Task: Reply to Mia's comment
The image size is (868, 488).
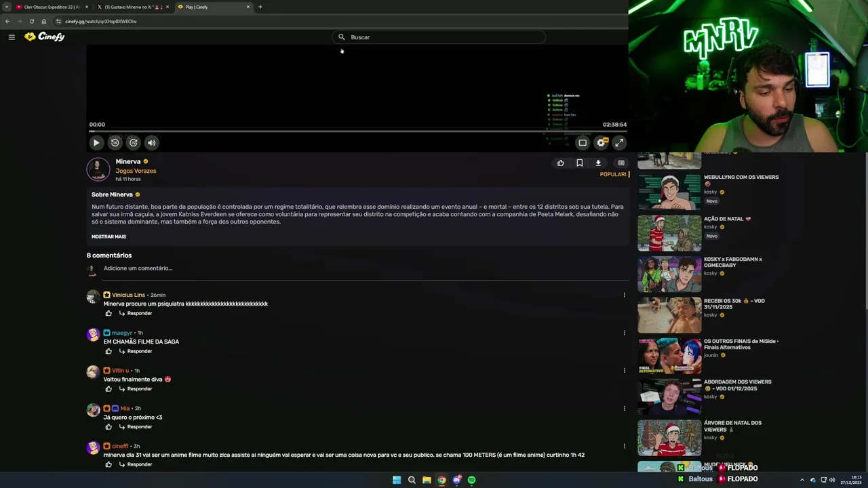Action: (x=136, y=426)
